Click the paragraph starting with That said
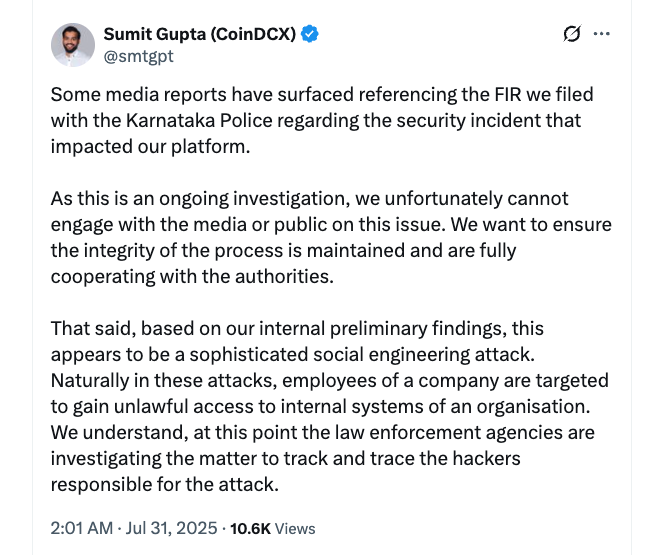The height and width of the screenshot is (555, 655). pos(330,406)
